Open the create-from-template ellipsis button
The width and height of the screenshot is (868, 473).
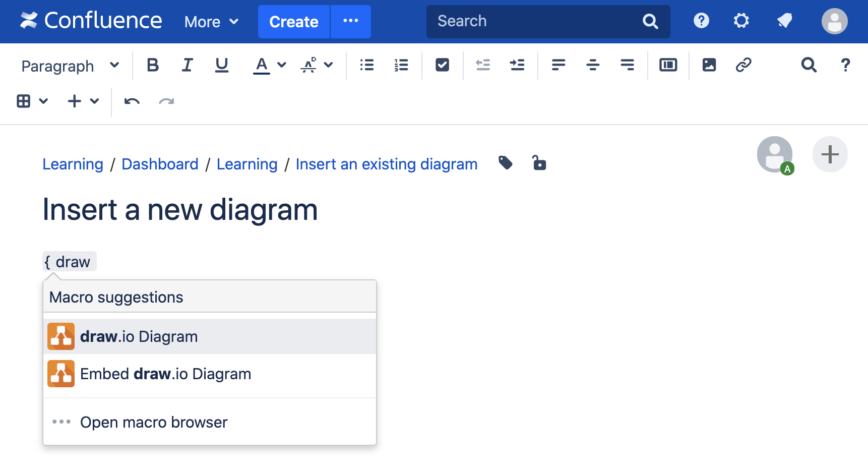click(x=351, y=22)
